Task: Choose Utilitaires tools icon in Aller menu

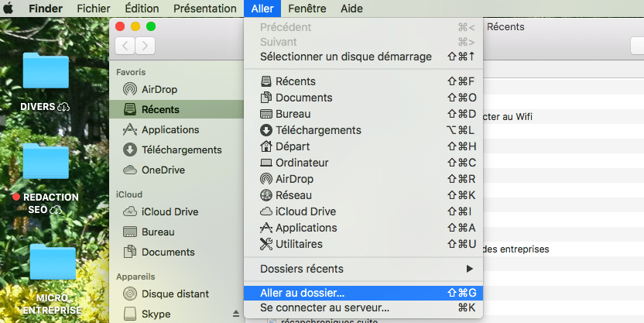Action: pos(266,244)
